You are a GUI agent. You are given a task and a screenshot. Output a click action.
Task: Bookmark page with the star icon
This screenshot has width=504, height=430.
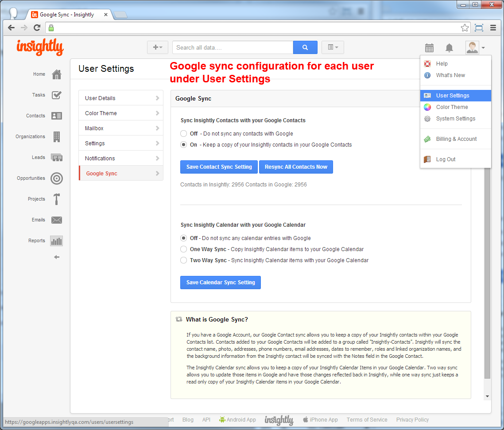pos(465,28)
